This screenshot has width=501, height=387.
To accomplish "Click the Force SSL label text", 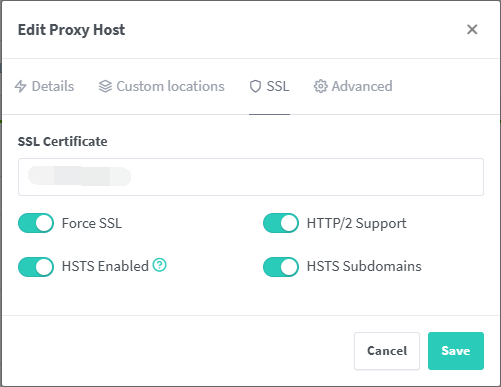I will [92, 223].
